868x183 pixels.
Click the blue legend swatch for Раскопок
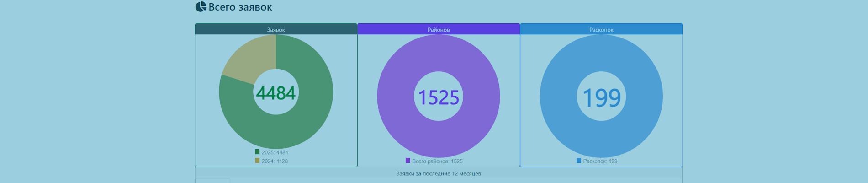pos(579,161)
